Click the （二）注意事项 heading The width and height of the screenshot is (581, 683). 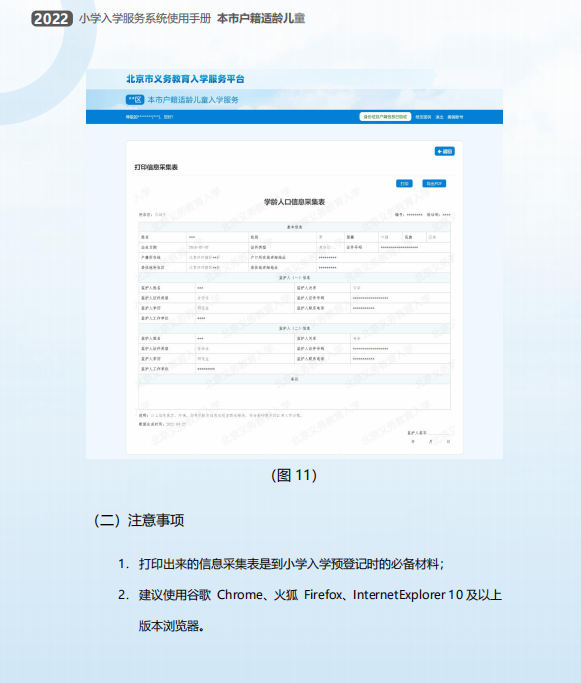click(138, 521)
